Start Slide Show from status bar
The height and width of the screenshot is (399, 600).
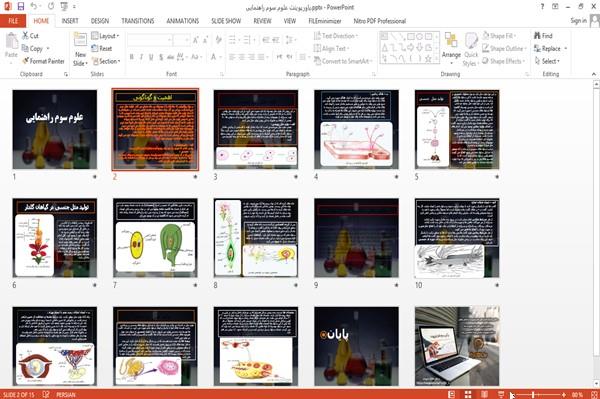[x=501, y=394]
